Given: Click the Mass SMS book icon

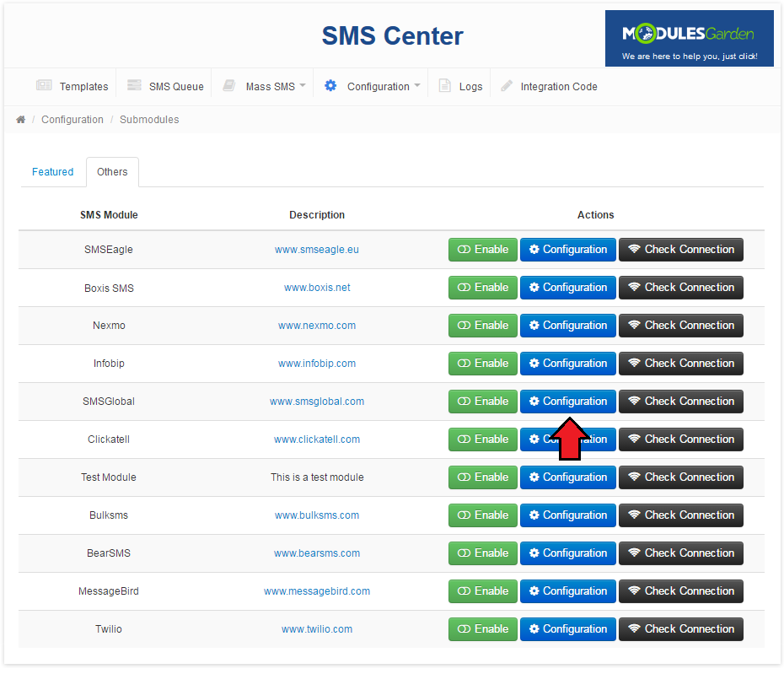Looking at the screenshot, I should 229,85.
